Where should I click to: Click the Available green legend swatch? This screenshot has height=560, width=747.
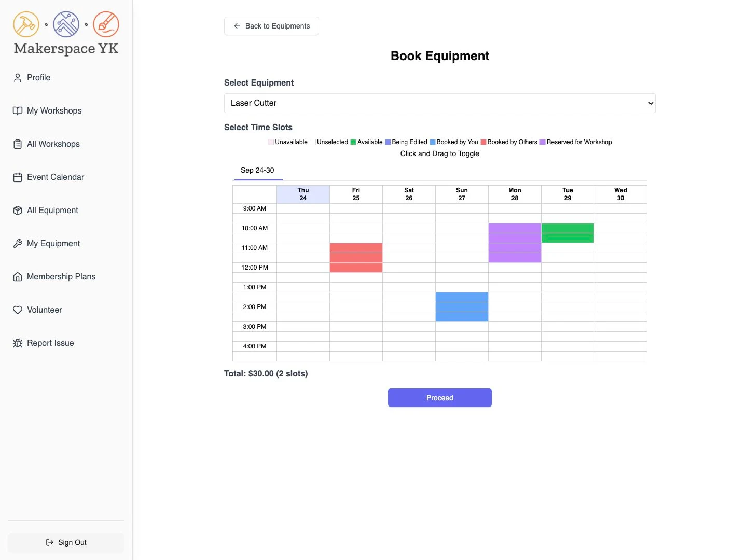353,142
